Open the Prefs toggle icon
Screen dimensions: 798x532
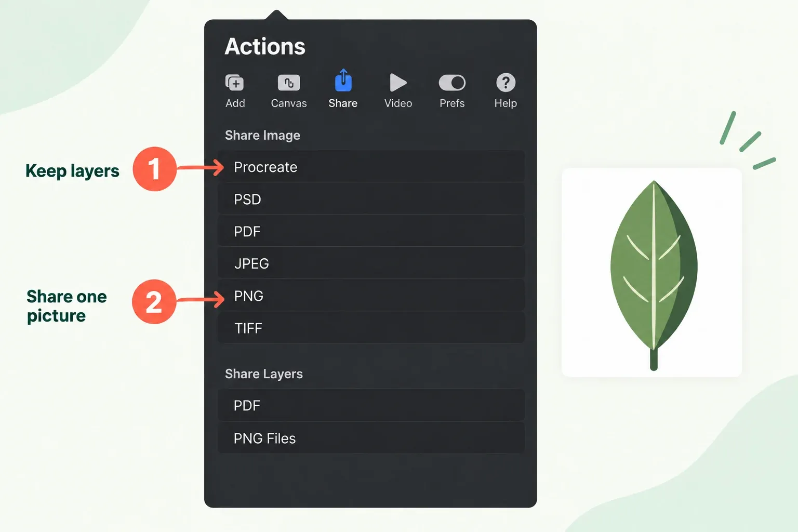pos(452,83)
